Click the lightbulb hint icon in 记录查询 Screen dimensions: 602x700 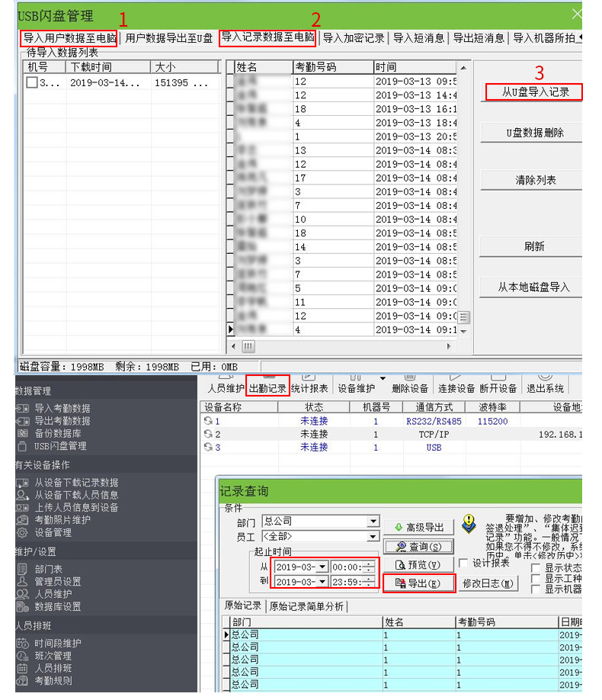pyautogui.click(x=469, y=524)
